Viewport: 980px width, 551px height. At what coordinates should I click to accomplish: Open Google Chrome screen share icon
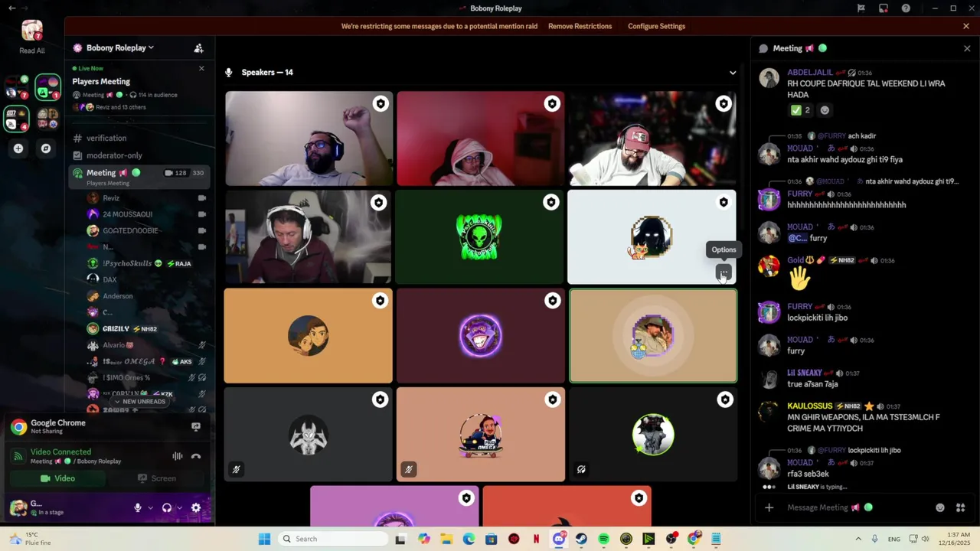click(x=196, y=427)
